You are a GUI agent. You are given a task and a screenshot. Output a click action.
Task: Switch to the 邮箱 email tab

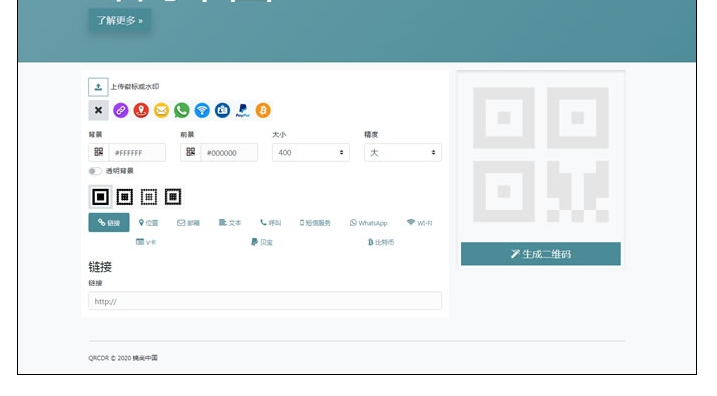click(x=188, y=223)
